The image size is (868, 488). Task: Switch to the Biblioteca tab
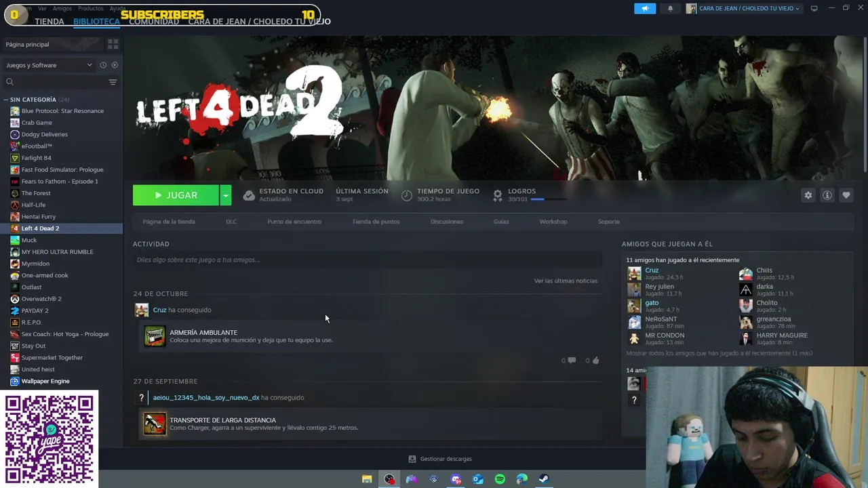[96, 22]
